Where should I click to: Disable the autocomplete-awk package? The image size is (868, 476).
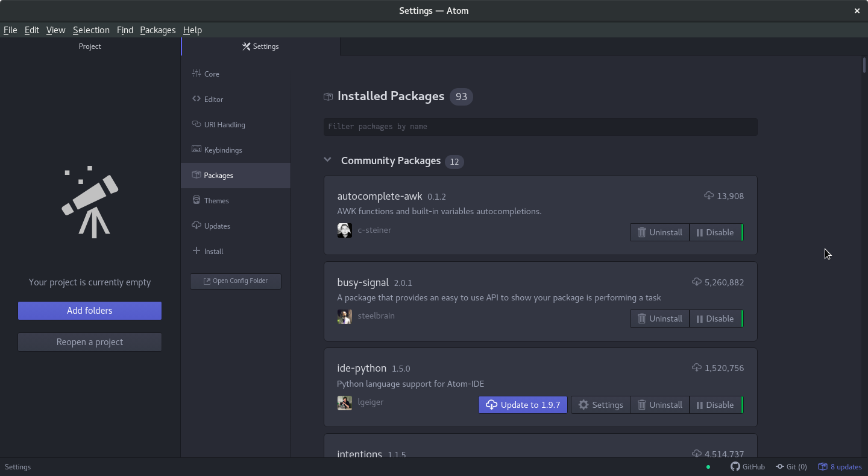pos(715,232)
